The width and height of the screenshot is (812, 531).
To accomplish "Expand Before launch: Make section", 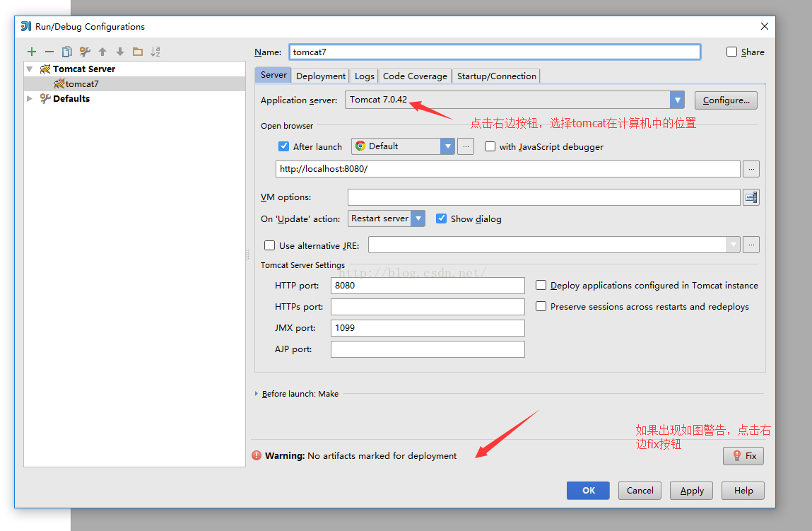I will coord(257,394).
